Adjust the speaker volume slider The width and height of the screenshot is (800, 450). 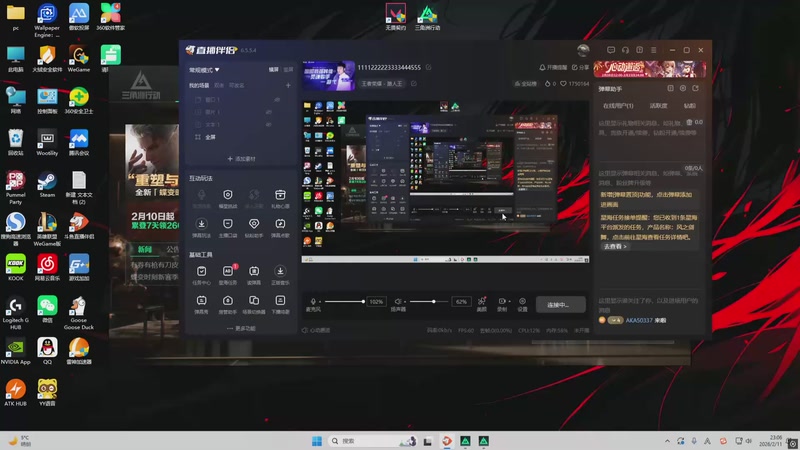click(x=429, y=302)
